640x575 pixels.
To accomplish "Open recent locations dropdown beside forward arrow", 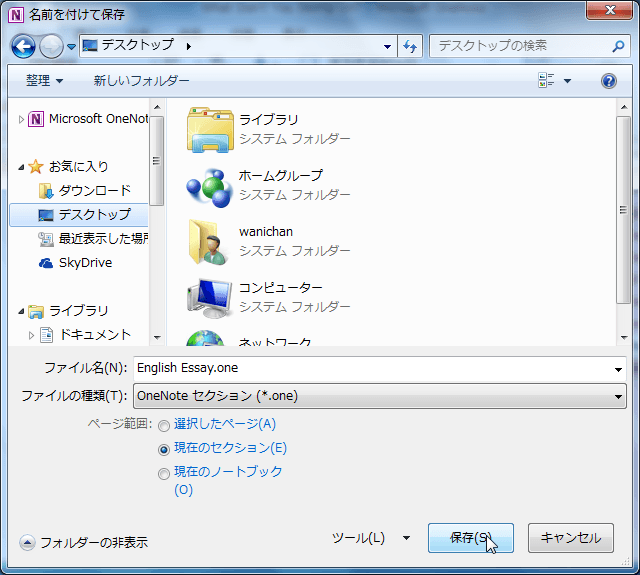I will (x=71, y=47).
